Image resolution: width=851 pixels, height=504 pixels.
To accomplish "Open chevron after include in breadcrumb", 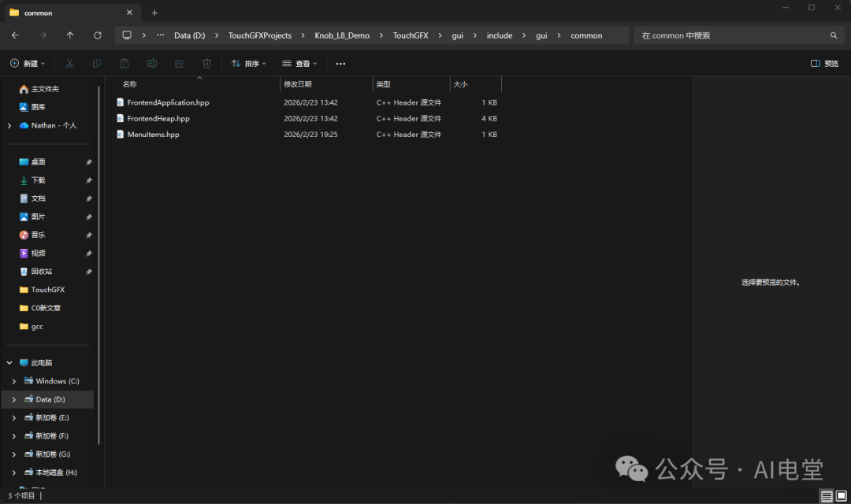I will 524,35.
